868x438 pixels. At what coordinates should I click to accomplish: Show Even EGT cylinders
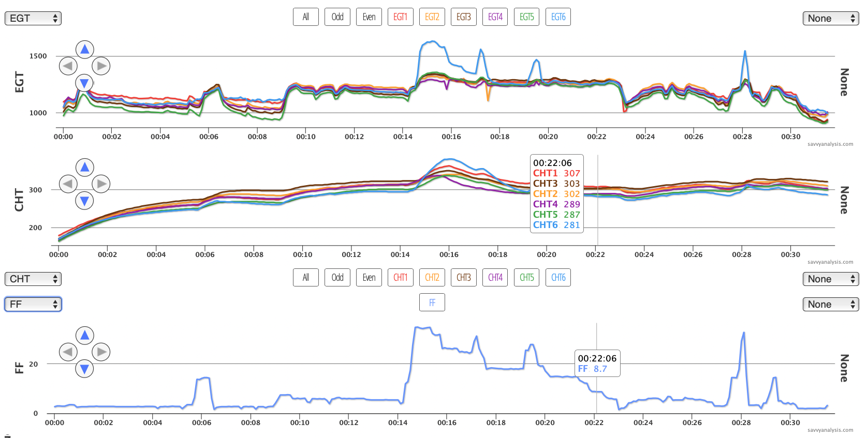point(369,17)
